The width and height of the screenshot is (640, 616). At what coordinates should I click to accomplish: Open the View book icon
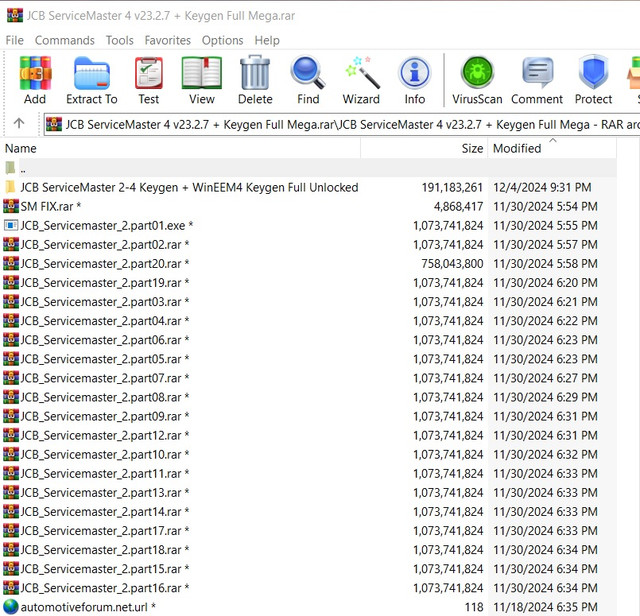click(x=202, y=73)
